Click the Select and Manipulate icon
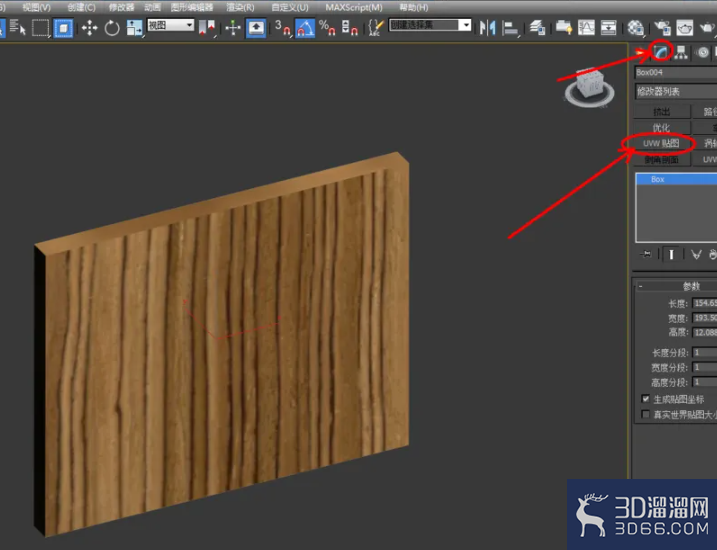 click(233, 28)
